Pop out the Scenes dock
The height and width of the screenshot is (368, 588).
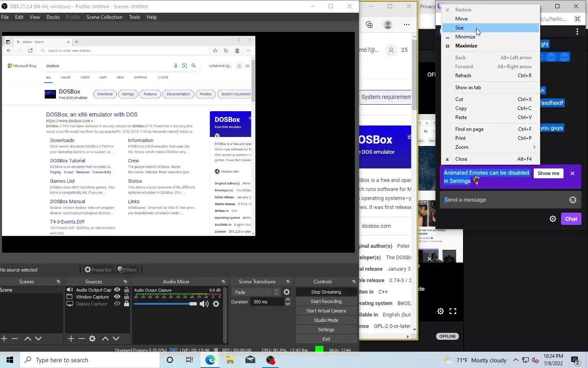click(58, 282)
